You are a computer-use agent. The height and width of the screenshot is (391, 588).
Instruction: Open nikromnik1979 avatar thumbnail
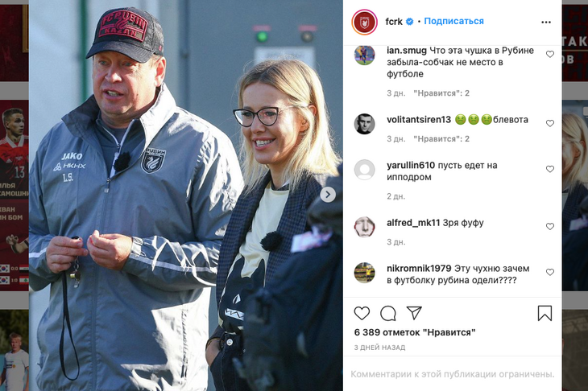(x=364, y=273)
